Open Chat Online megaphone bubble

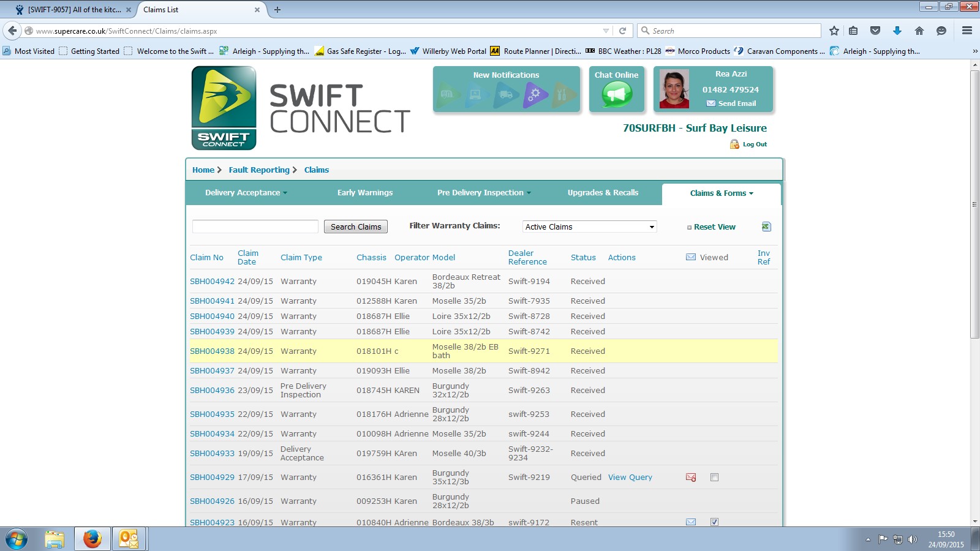point(616,94)
